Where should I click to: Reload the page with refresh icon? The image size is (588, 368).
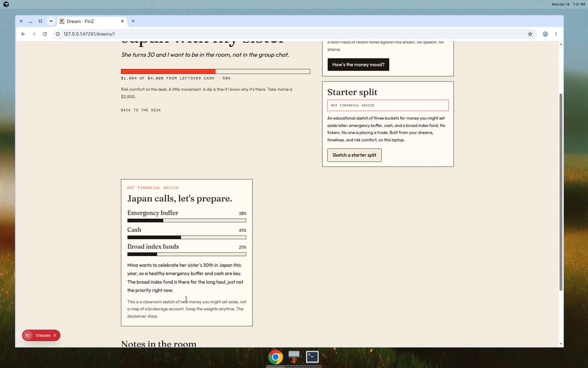(45, 34)
